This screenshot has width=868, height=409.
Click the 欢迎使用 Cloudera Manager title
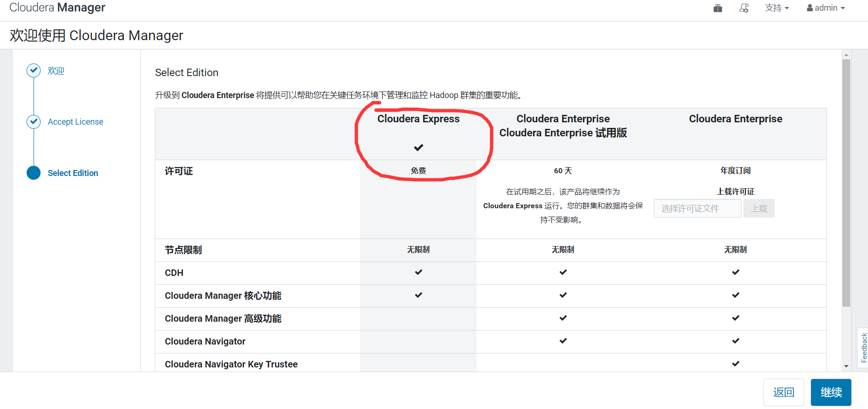[x=96, y=35]
